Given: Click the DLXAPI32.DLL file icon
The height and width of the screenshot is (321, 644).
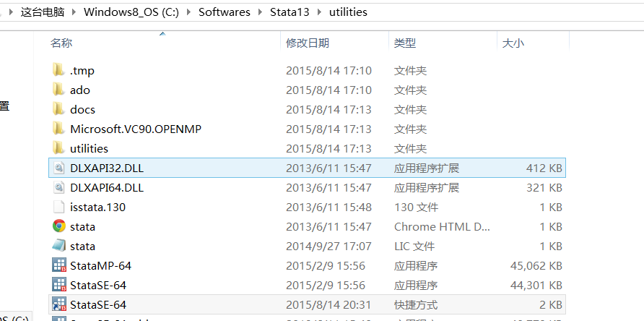Looking at the screenshot, I should [x=59, y=168].
